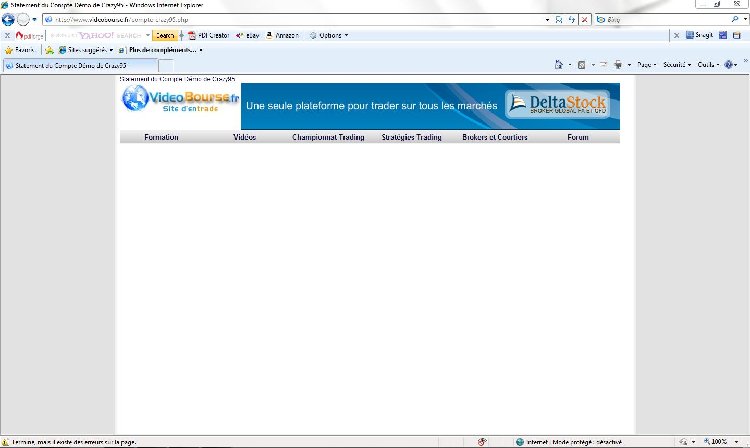Open the Forum site menu item
The height and width of the screenshot is (448, 750).
[578, 137]
